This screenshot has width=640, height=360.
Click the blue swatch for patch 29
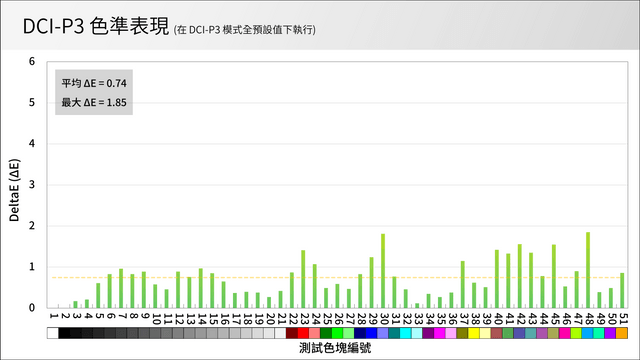pos(371,333)
